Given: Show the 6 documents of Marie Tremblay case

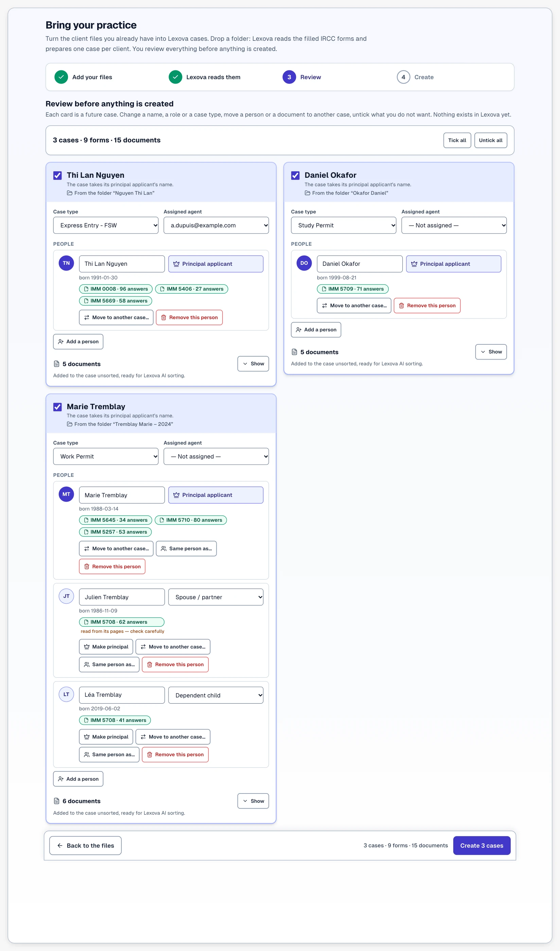Looking at the screenshot, I should pos(253,801).
